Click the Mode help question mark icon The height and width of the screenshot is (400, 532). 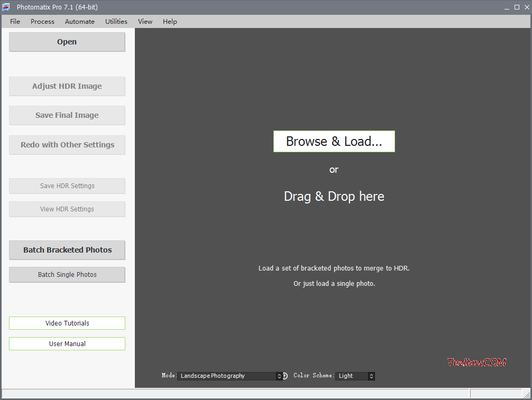(x=286, y=376)
